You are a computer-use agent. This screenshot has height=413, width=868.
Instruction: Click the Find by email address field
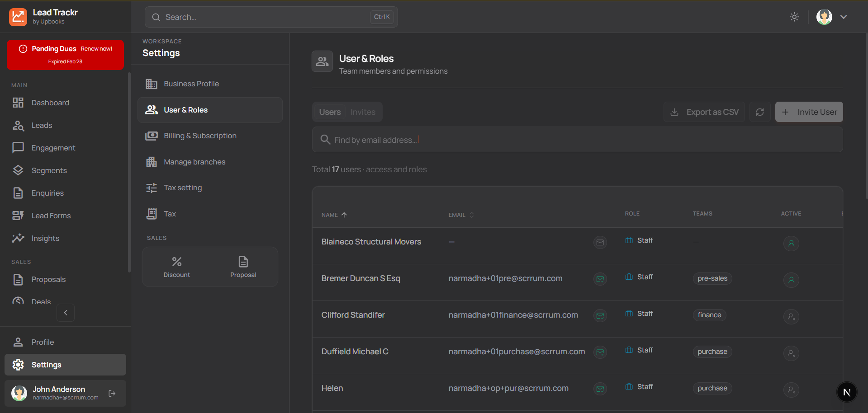click(x=577, y=140)
